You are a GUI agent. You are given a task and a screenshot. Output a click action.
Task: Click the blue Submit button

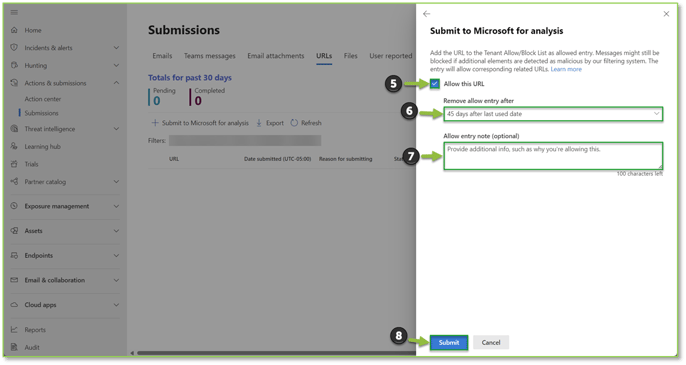click(449, 342)
